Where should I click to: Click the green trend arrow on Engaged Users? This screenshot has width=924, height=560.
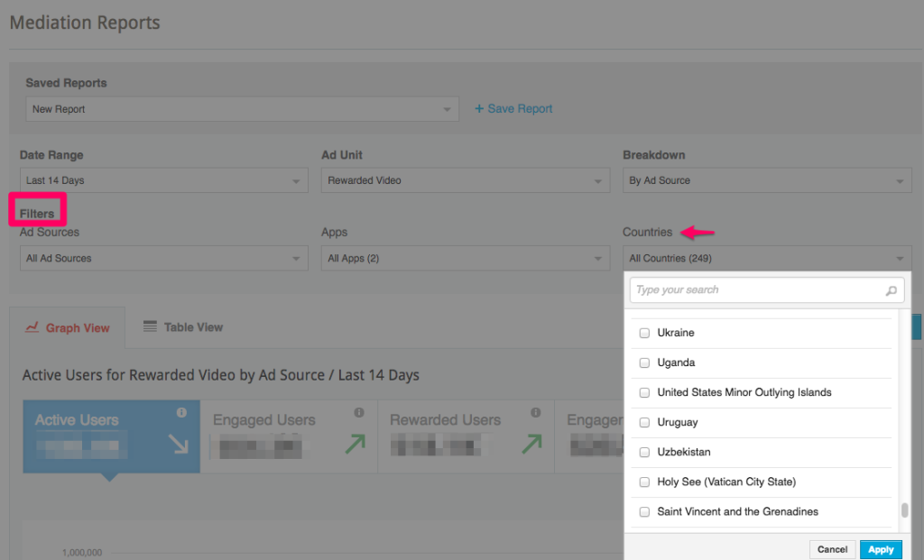(x=353, y=443)
